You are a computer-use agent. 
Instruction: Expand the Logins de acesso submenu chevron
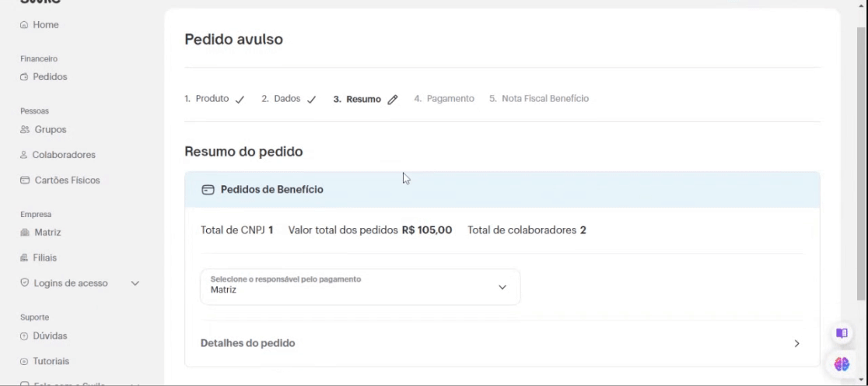[135, 283]
